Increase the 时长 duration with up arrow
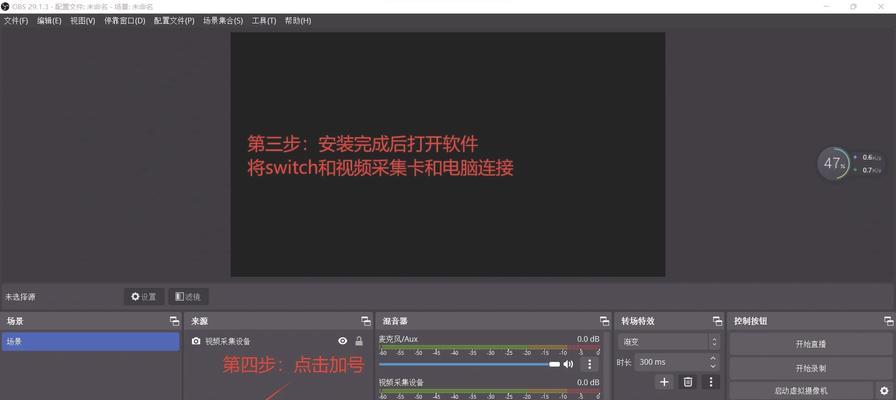 tap(713, 358)
